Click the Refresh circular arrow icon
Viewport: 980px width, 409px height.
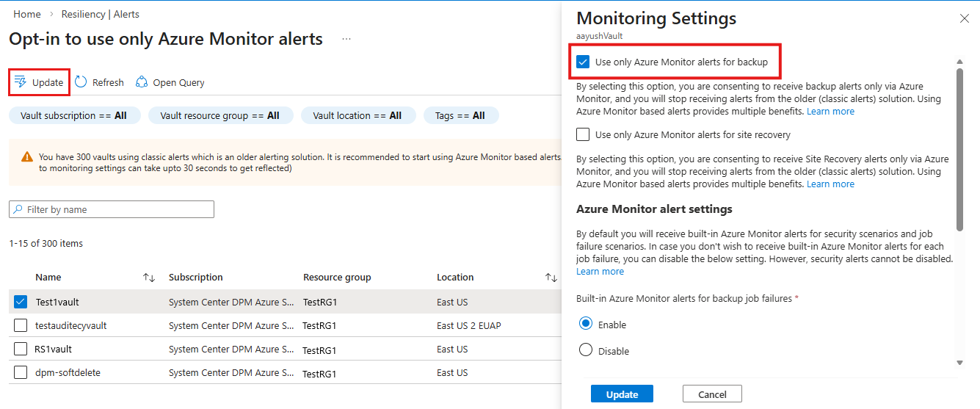tap(81, 82)
